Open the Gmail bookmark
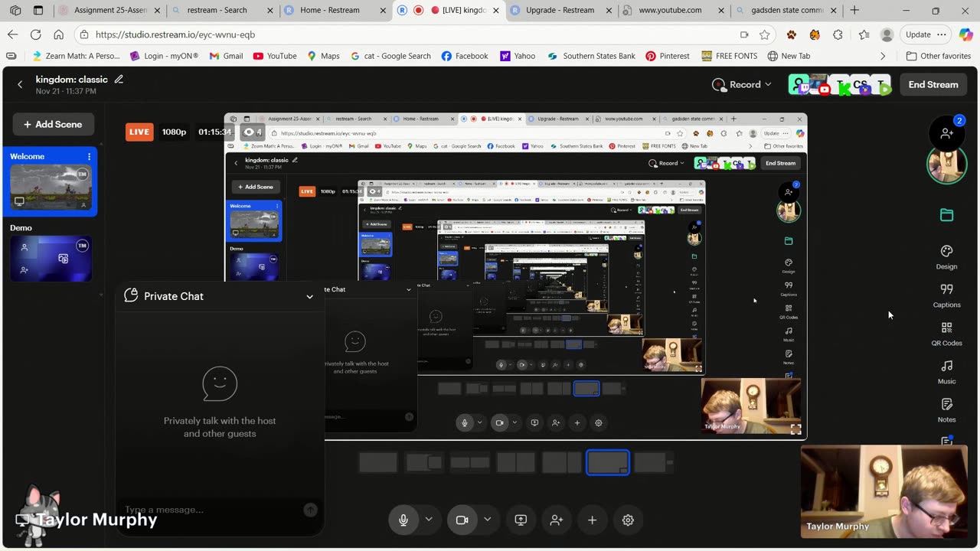Image resolution: width=980 pixels, height=551 pixels. click(227, 56)
